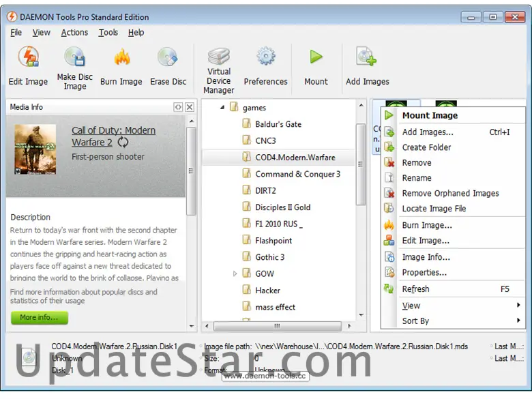This screenshot has height=399, width=532.
Task: Refresh the Call of Duty media info
Action: point(123,142)
